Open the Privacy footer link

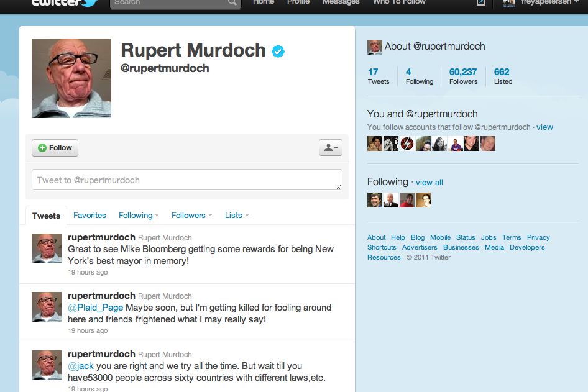coord(538,237)
